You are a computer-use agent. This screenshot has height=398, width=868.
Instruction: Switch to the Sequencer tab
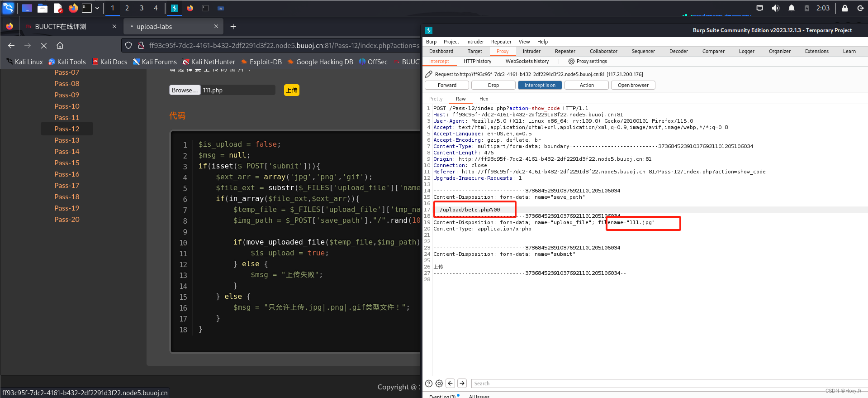tap(643, 51)
